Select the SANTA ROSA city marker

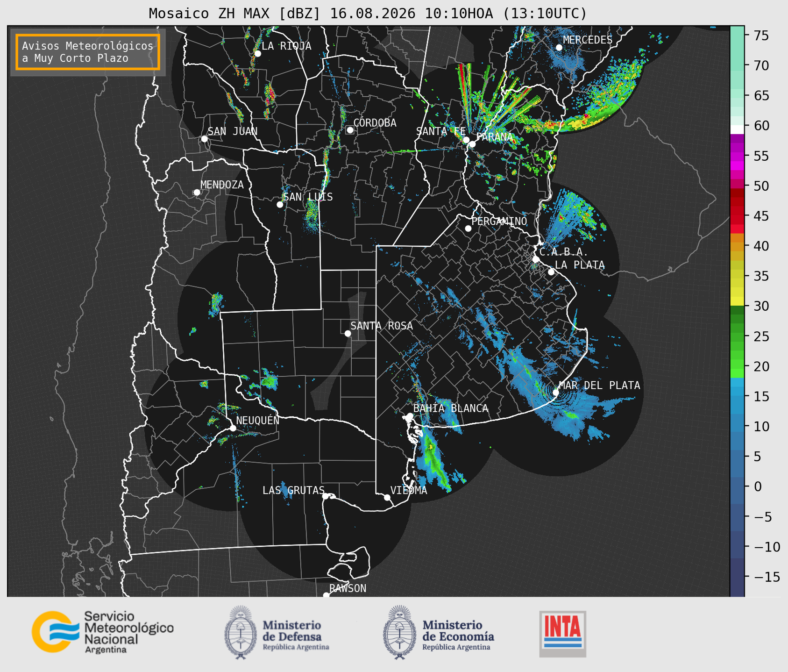pyautogui.click(x=348, y=333)
